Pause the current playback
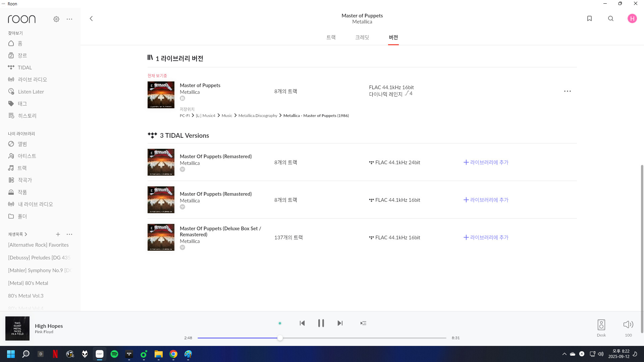The height and width of the screenshot is (362, 644). coord(321,323)
